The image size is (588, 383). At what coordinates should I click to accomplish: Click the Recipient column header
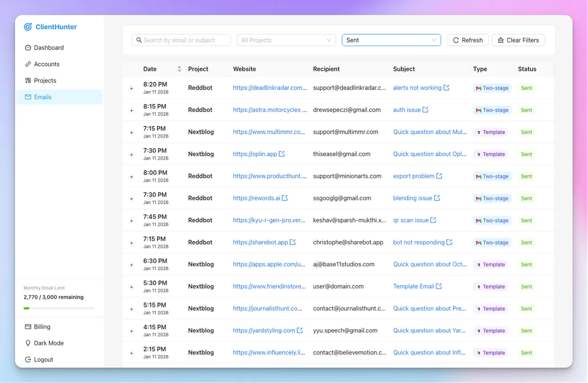[326, 69]
